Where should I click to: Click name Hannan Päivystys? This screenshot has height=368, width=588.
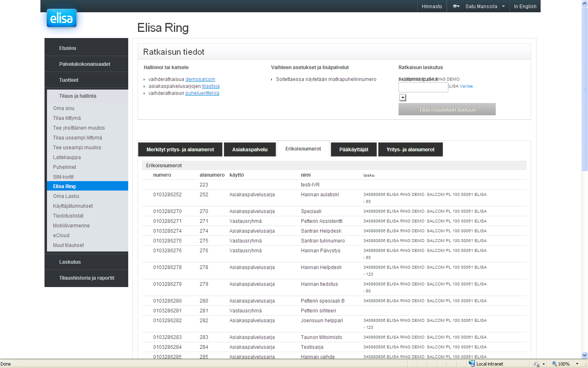coord(321,251)
